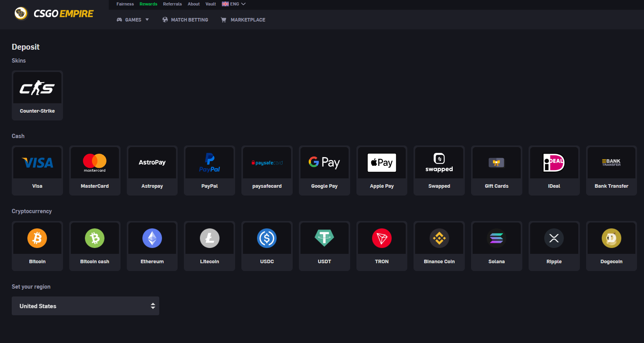
Task: Click the CSGO Empire logo
Action: [54, 14]
